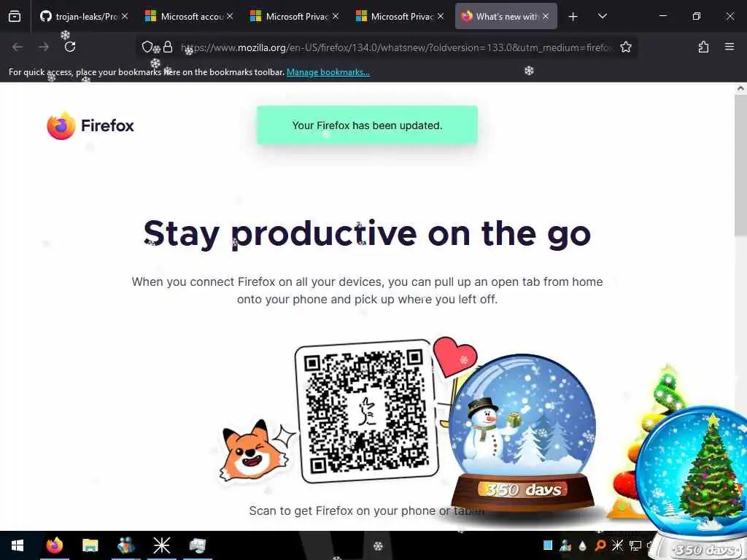
Task: Click the Manage bookmarks link
Action: (x=328, y=72)
